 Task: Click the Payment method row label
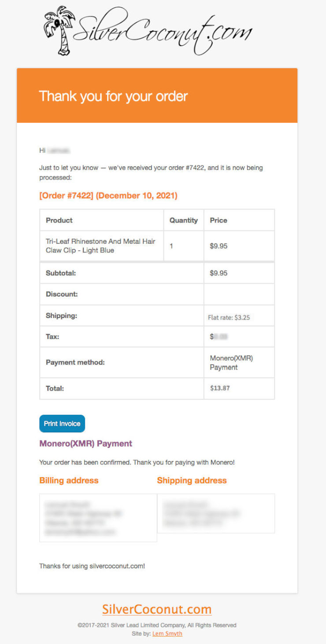[x=75, y=362]
